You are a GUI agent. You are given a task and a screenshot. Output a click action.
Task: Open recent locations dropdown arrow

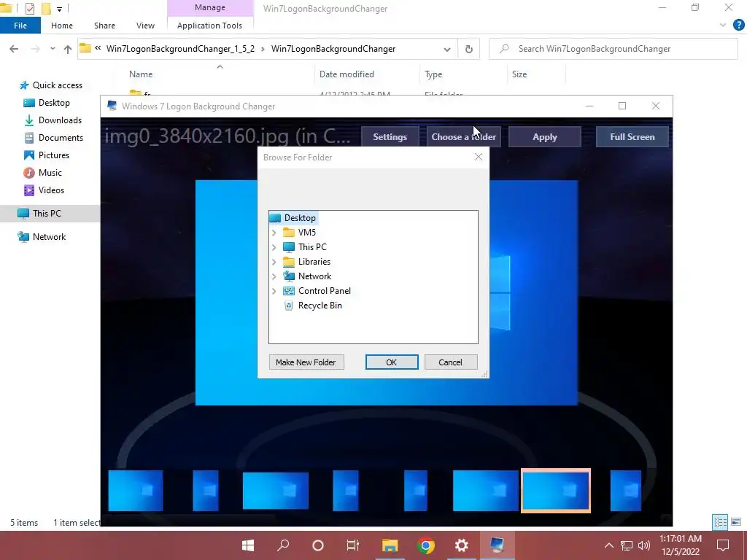click(x=53, y=49)
